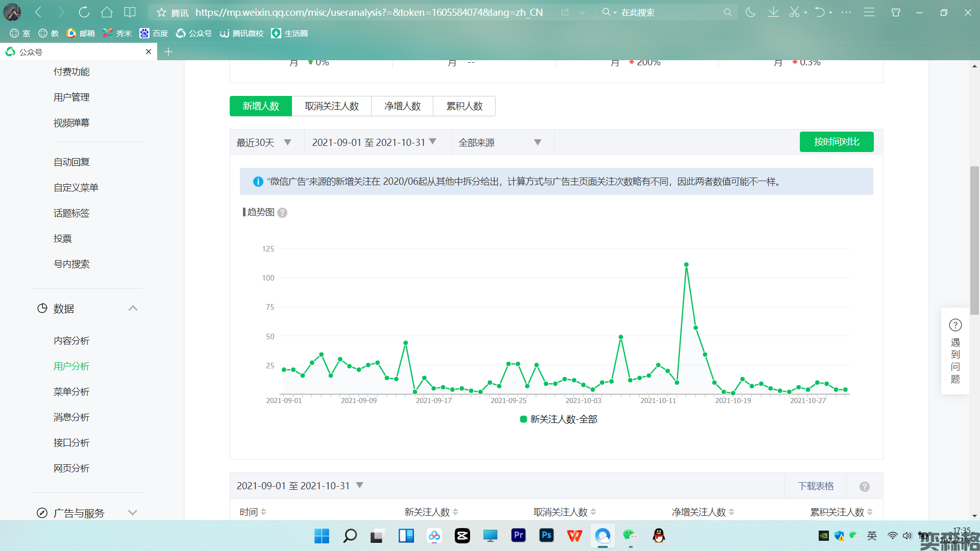
Task: Collapse the 数据 sidebar section
Action: [133, 309]
